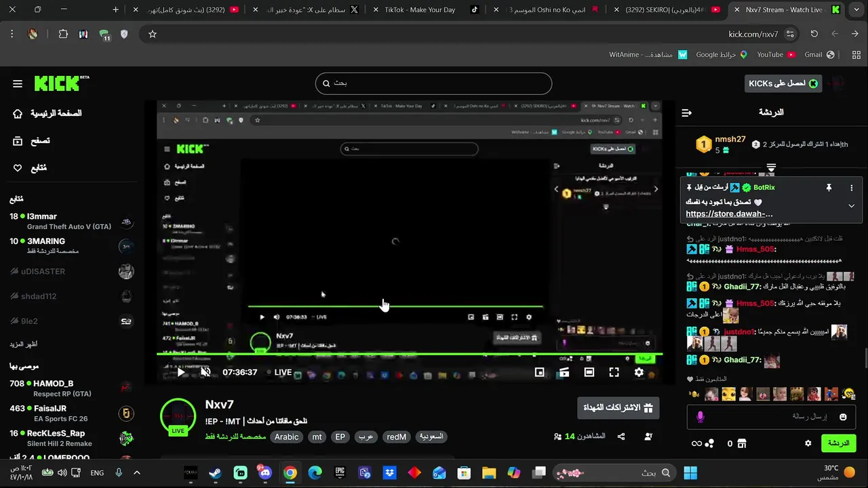The height and width of the screenshot is (488, 868).
Task: Expand the pinned BotRix message chevron
Action: pos(851,206)
